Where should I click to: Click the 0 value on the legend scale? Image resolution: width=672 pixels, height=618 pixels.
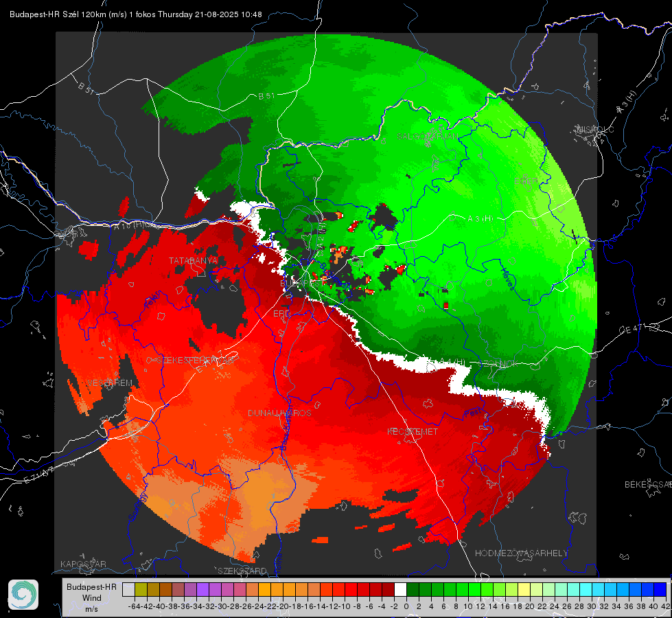(406, 606)
